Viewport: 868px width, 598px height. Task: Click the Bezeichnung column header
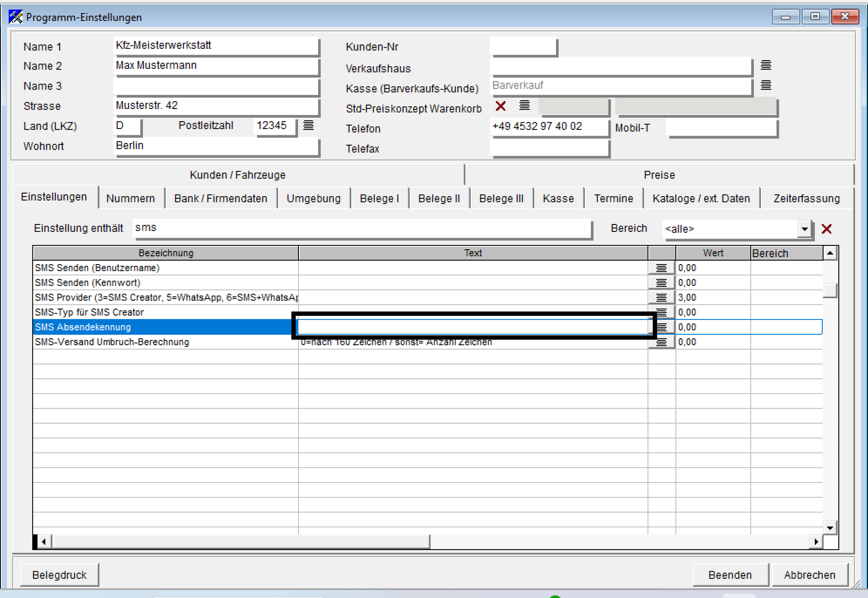[x=166, y=253]
